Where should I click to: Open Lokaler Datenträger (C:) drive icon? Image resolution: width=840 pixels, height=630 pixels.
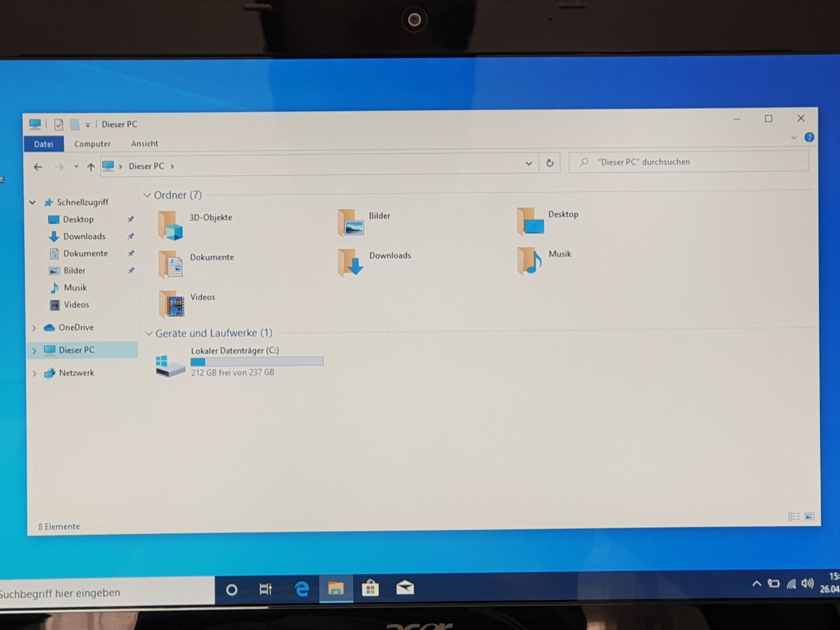click(x=171, y=364)
